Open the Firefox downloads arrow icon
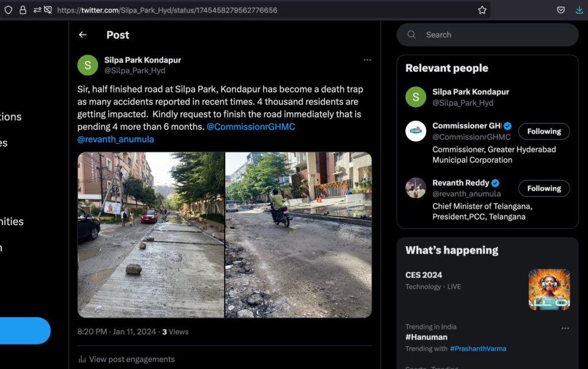The height and width of the screenshot is (369, 588). coord(579,10)
